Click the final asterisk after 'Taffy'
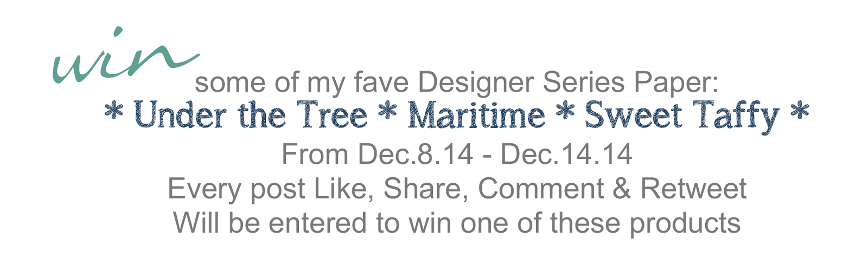868x270 pixels. pos(800,113)
